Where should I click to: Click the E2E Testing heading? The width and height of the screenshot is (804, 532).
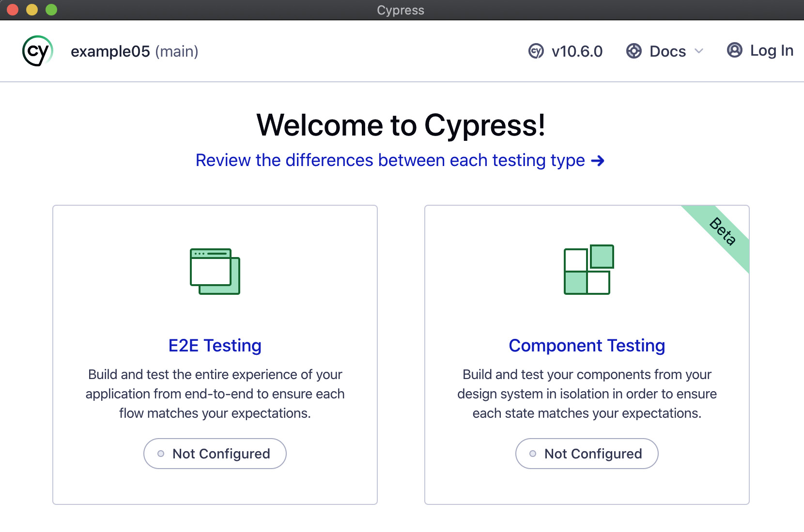coord(215,345)
